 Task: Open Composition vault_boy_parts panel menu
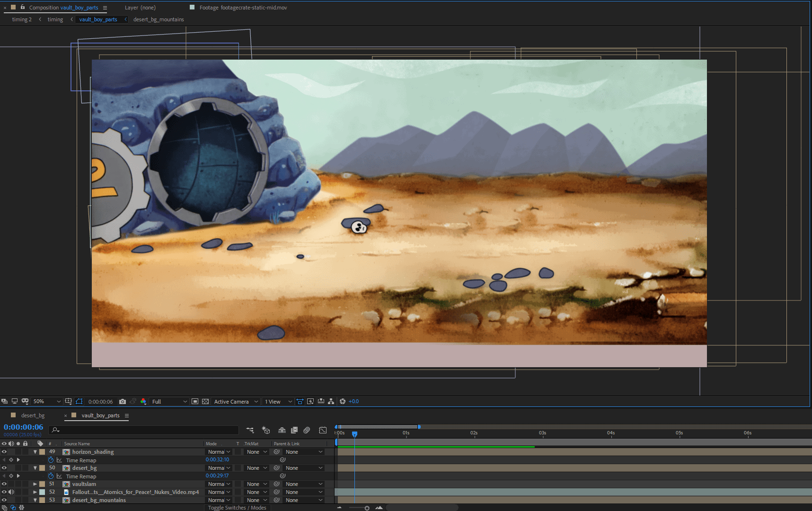[x=105, y=8]
